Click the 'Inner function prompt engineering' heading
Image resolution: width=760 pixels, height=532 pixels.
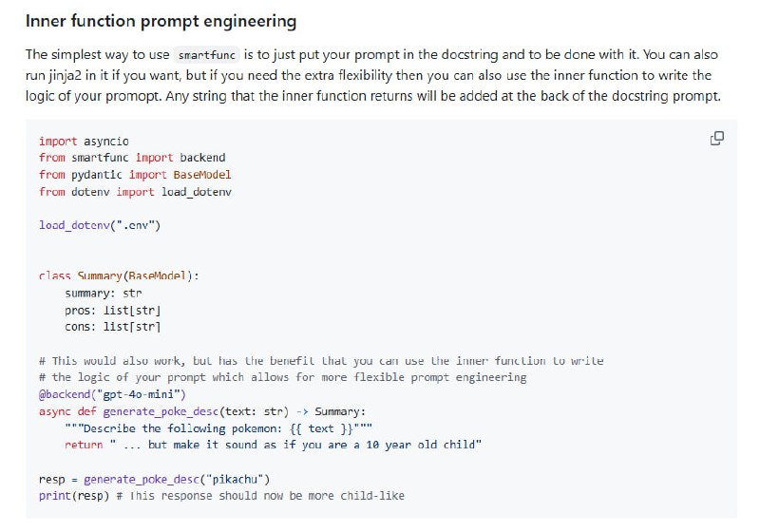pyautogui.click(x=161, y=21)
